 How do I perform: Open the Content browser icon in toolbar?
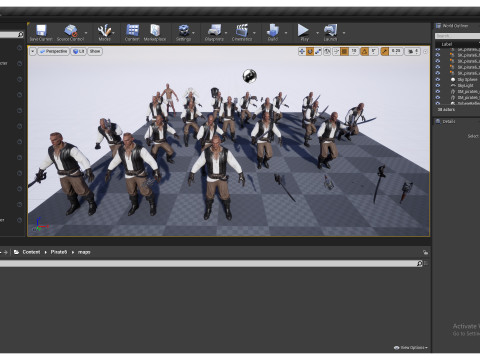[x=132, y=33]
